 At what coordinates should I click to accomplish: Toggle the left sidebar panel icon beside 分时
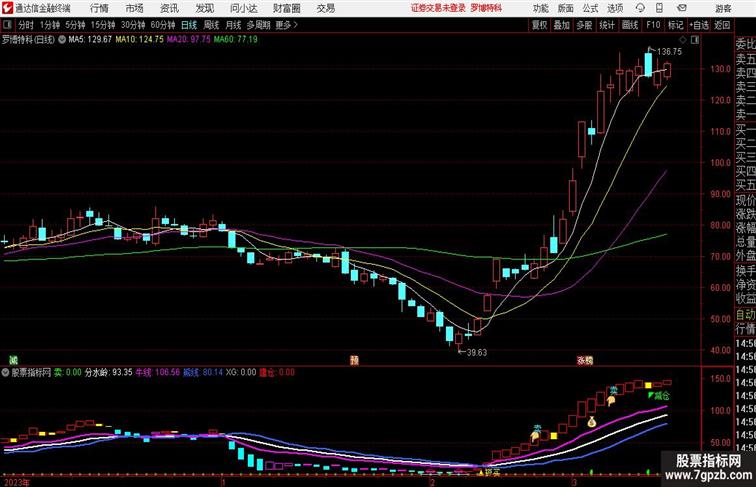8,25
